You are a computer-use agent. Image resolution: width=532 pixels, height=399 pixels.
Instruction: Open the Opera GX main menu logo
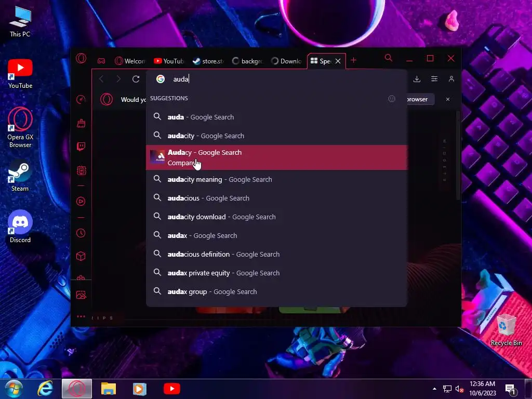click(81, 59)
